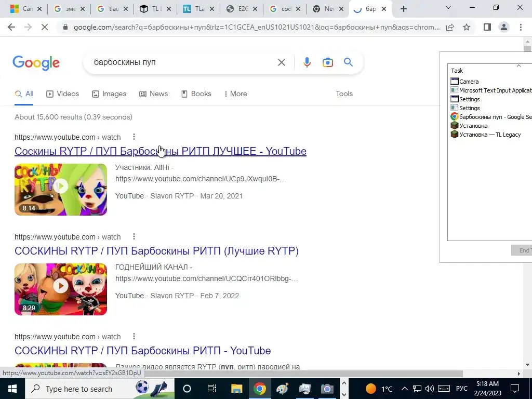The width and height of the screenshot is (532, 399).
Task: Open options dots for third YouTube result
Action: [134, 336]
